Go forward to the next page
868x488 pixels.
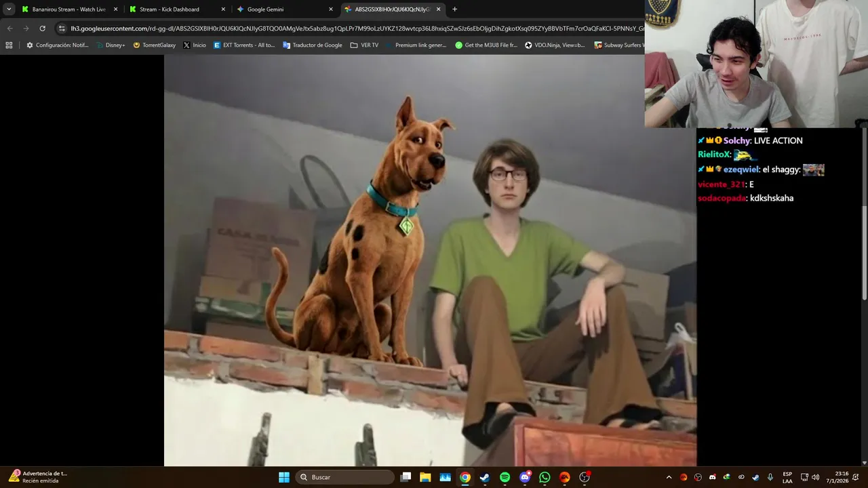26,28
